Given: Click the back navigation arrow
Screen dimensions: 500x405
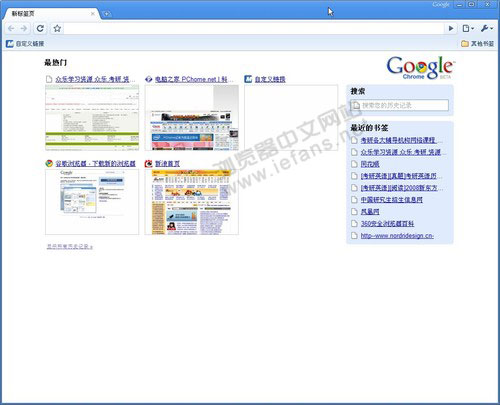Looking at the screenshot, I should point(11,29).
